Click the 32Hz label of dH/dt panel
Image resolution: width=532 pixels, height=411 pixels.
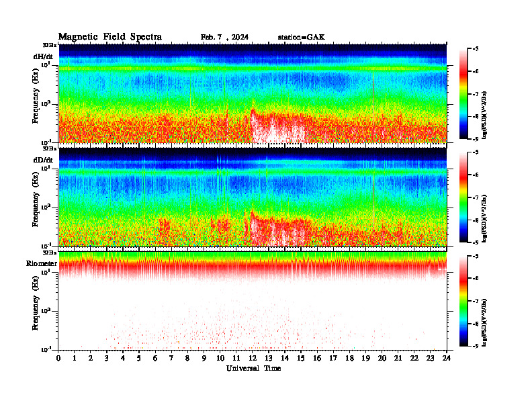49,45
